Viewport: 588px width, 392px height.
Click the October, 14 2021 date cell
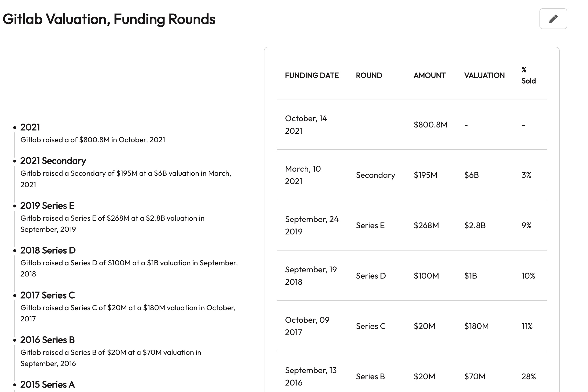[306, 125]
